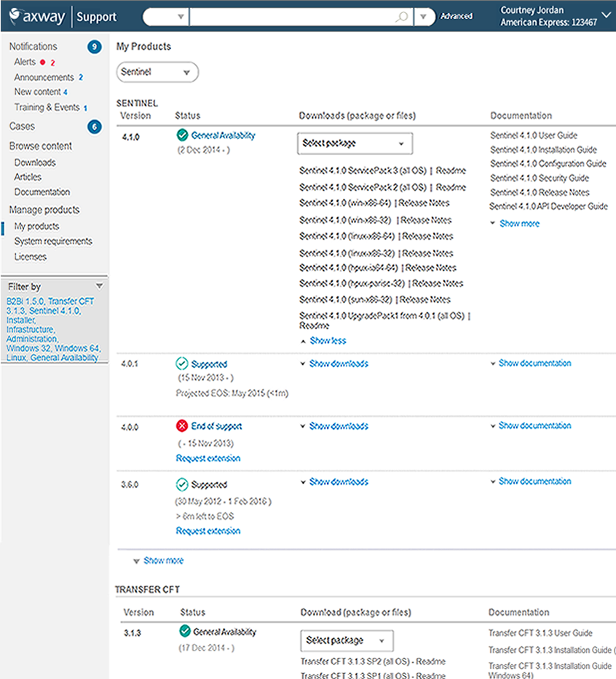This screenshot has width=616, height=679.
Task: Collapse the Filter by panel
Action: pos(100,286)
